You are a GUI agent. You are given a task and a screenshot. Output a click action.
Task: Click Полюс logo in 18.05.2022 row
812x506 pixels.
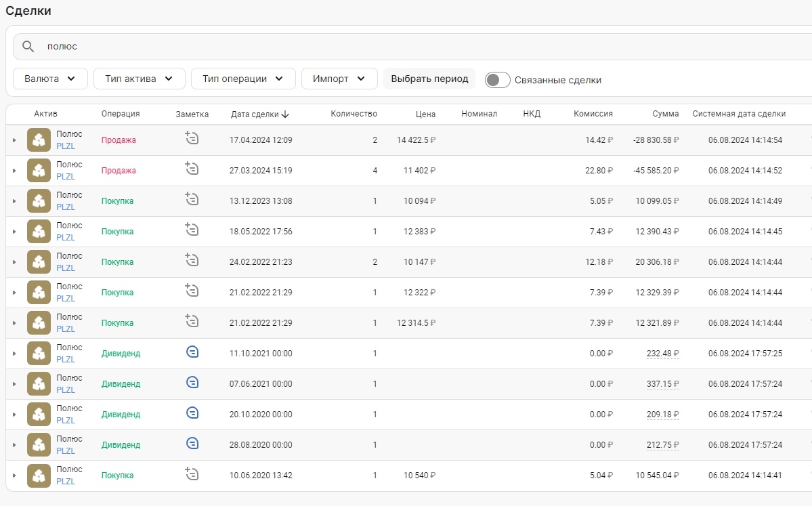coord(39,232)
